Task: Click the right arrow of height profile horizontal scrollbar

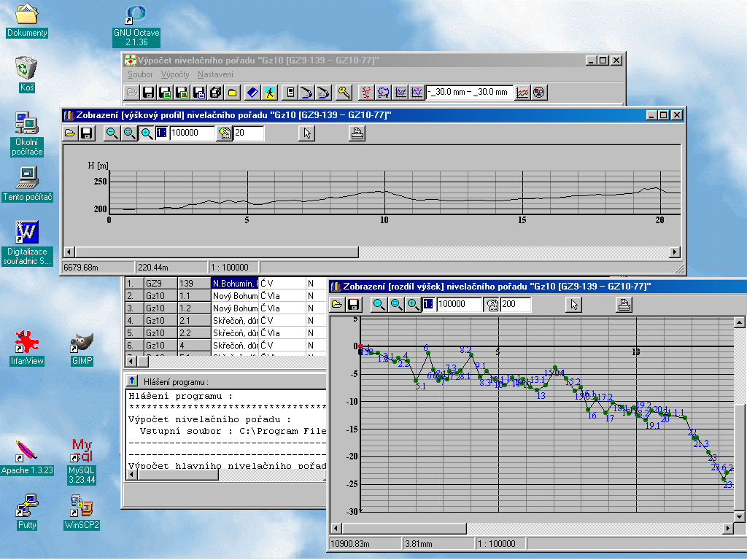Action: pos(675,252)
